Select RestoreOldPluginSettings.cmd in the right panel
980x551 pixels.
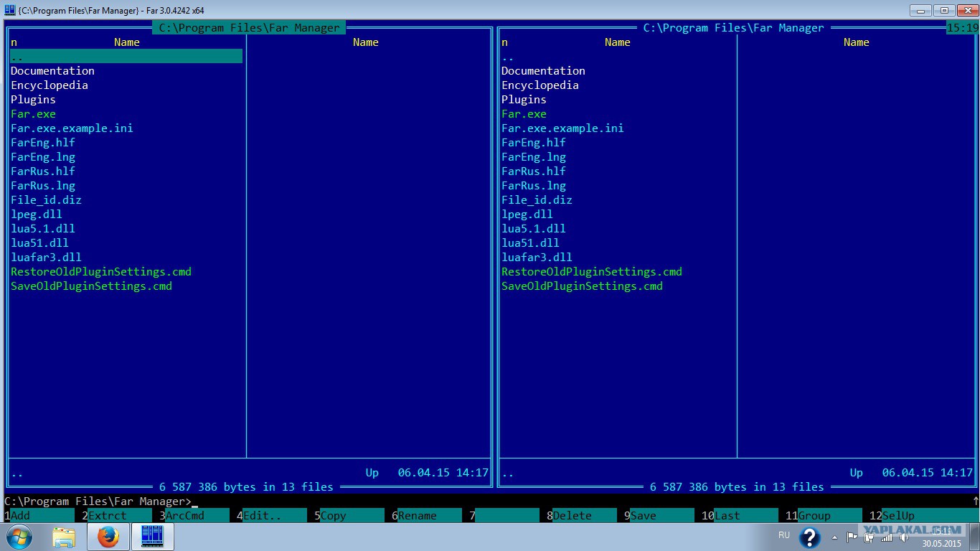(592, 272)
